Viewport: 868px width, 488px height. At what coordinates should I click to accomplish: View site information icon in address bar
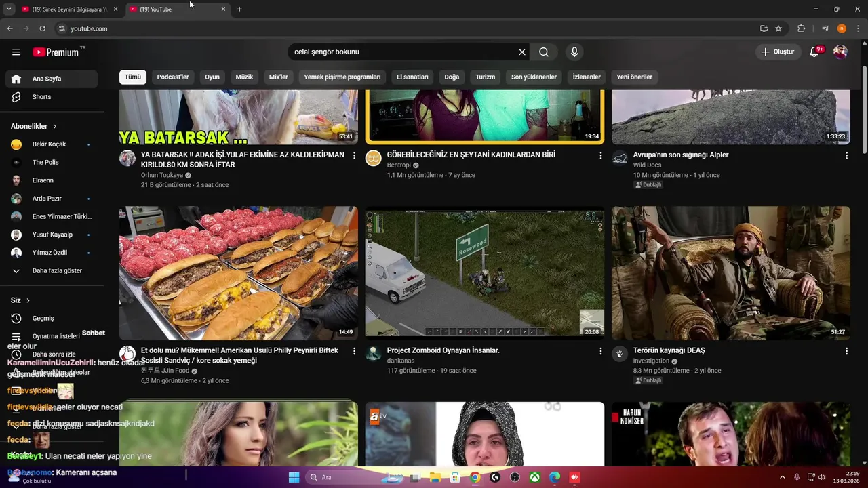(62, 28)
